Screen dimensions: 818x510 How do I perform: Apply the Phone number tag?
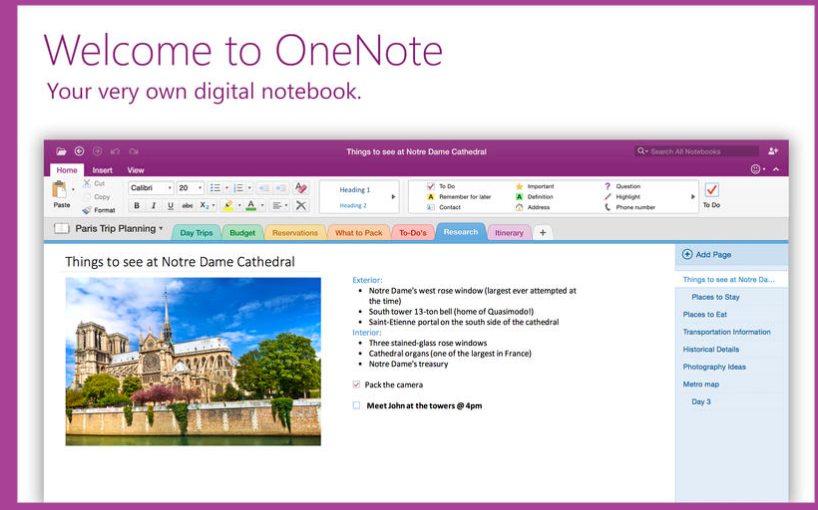pyautogui.click(x=630, y=207)
